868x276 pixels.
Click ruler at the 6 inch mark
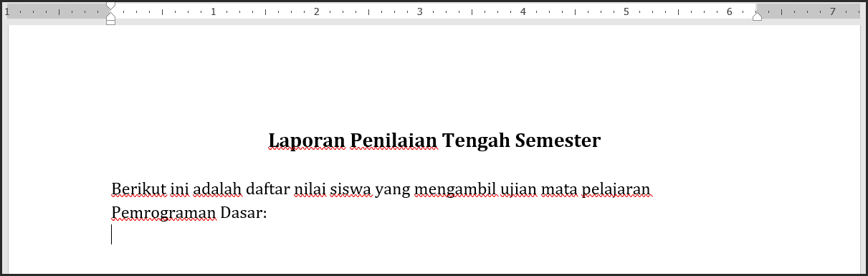729,11
